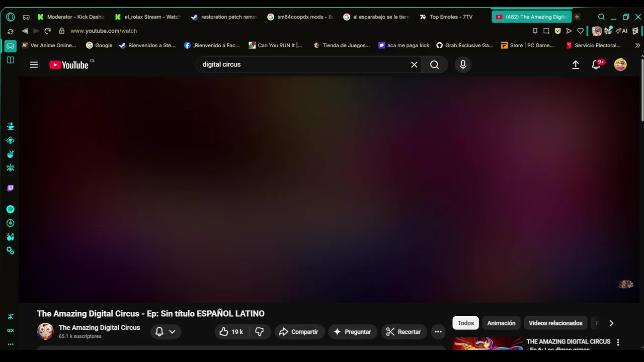Viewport: 644px width, 362px height.
Task: Open the AI assistant toolbar button
Action: [x=622, y=31]
